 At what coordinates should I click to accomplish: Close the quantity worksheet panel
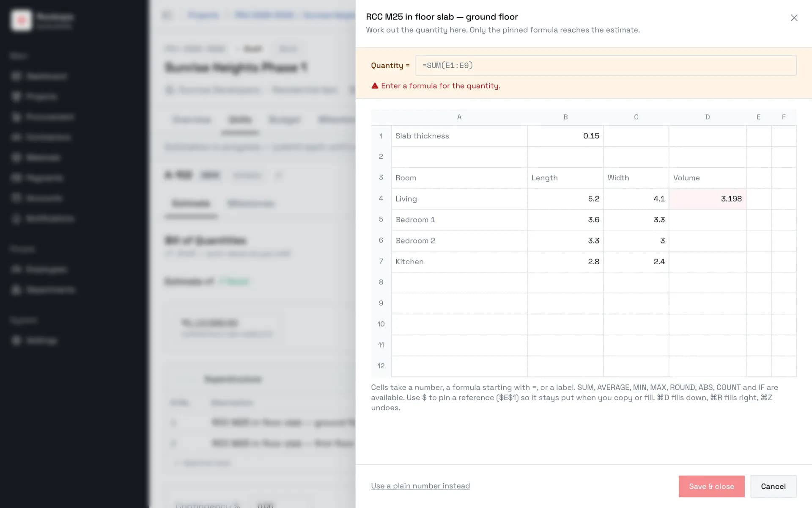tap(794, 18)
